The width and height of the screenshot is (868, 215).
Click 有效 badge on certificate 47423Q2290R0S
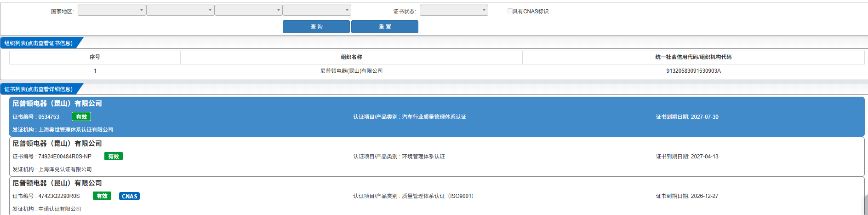[x=102, y=196]
